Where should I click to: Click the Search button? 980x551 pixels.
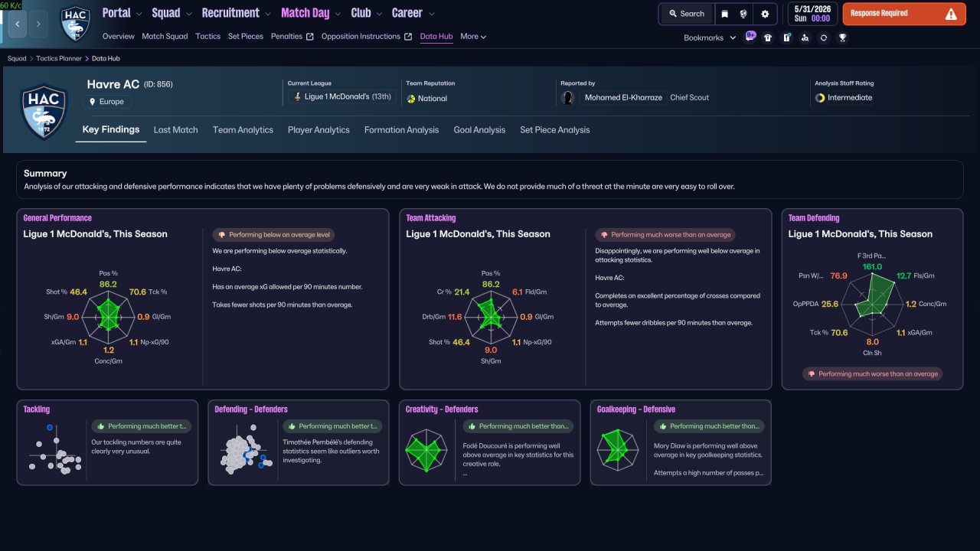686,14
